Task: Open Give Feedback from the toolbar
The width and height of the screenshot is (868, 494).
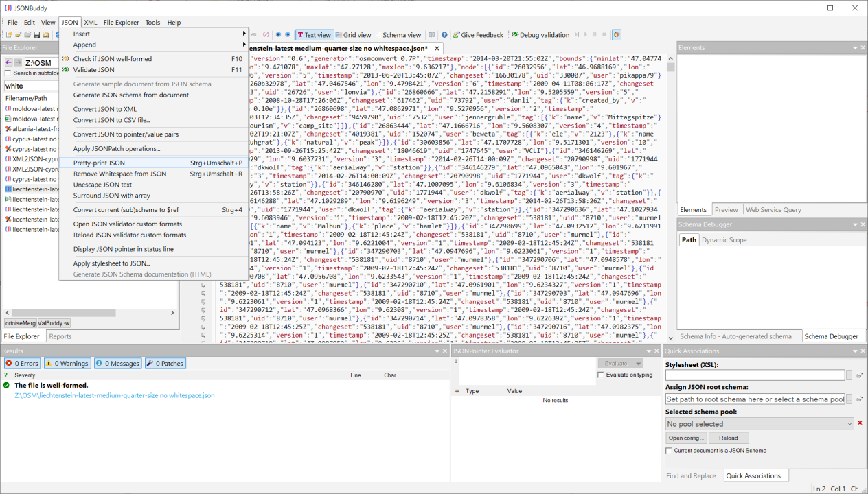Action: coord(477,35)
